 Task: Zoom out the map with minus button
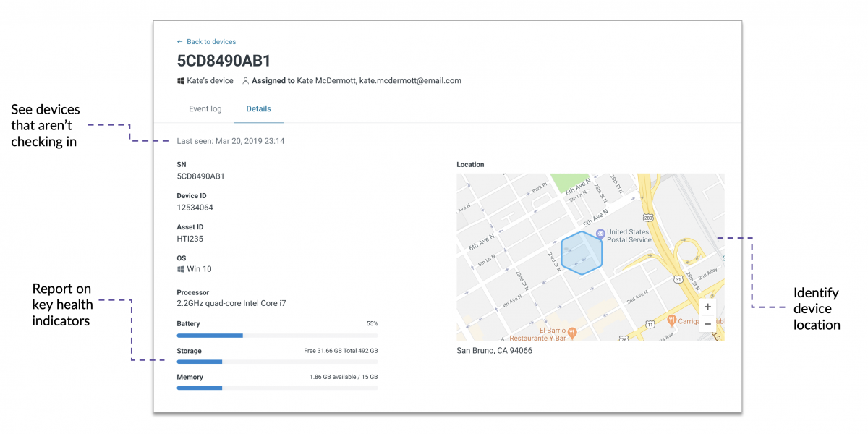(x=707, y=324)
